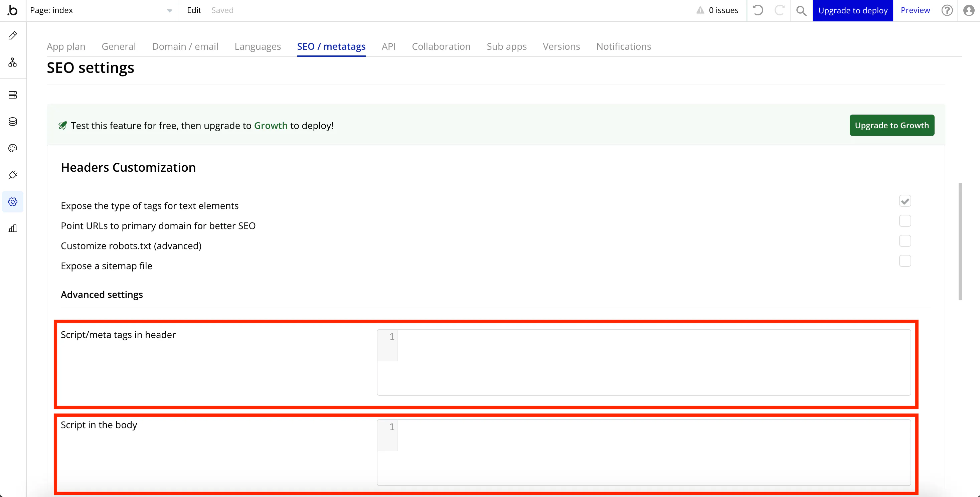
Task: Click the Bubble logo icon
Action: click(13, 10)
